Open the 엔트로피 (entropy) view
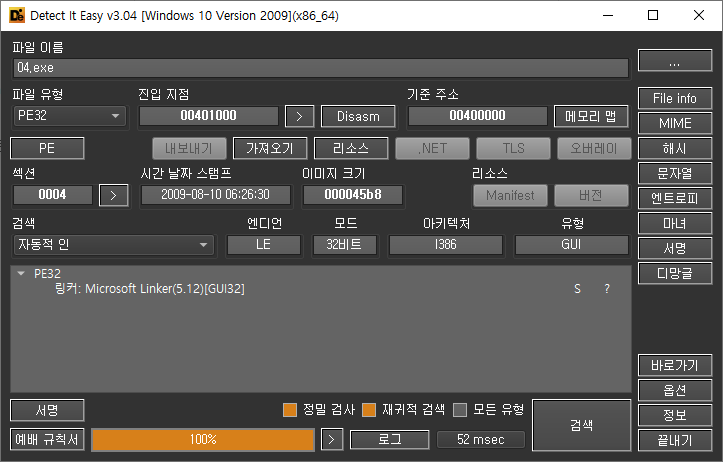 [x=675, y=198]
